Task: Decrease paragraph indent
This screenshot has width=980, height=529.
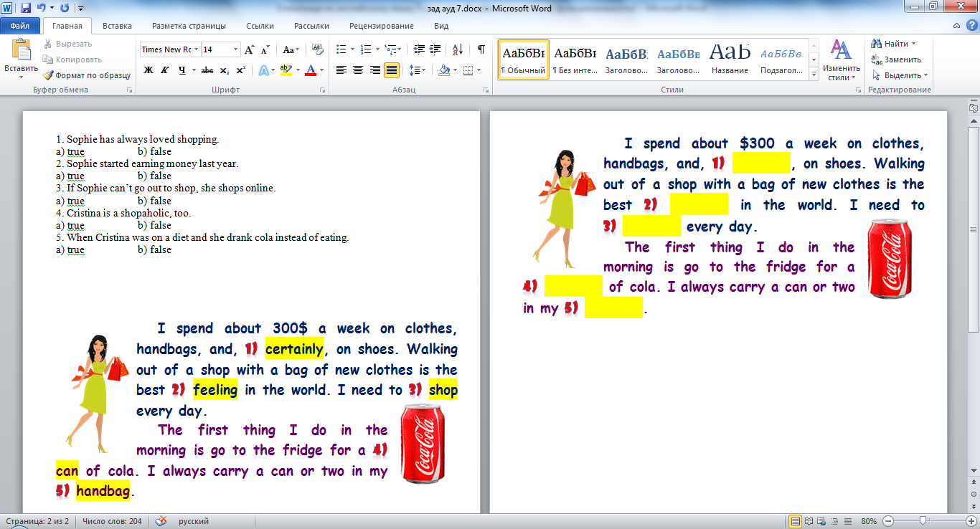Action: tap(418, 49)
